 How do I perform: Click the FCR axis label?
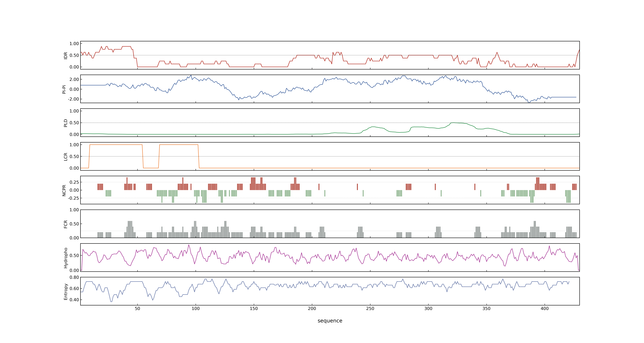point(66,224)
